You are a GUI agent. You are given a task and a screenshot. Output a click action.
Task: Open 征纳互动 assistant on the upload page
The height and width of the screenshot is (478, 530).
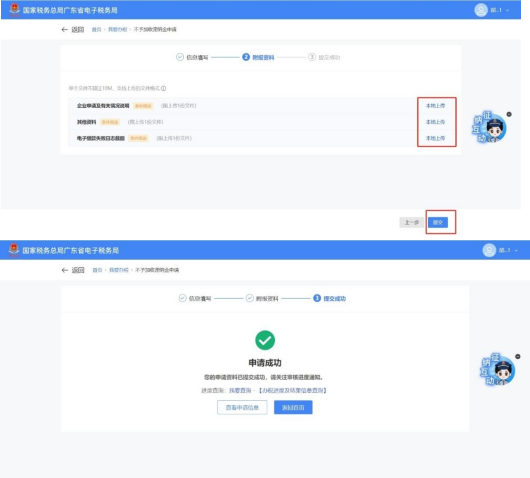point(489,128)
